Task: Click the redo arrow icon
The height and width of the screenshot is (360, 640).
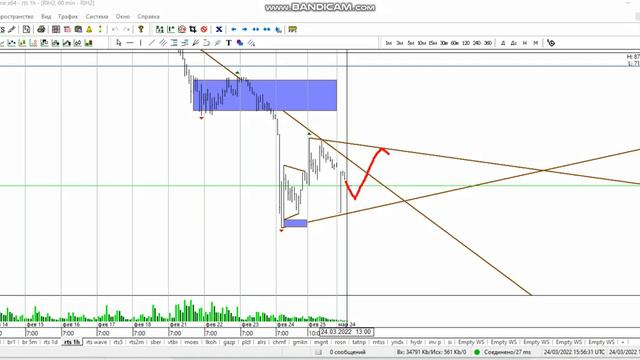Action: click(x=127, y=29)
